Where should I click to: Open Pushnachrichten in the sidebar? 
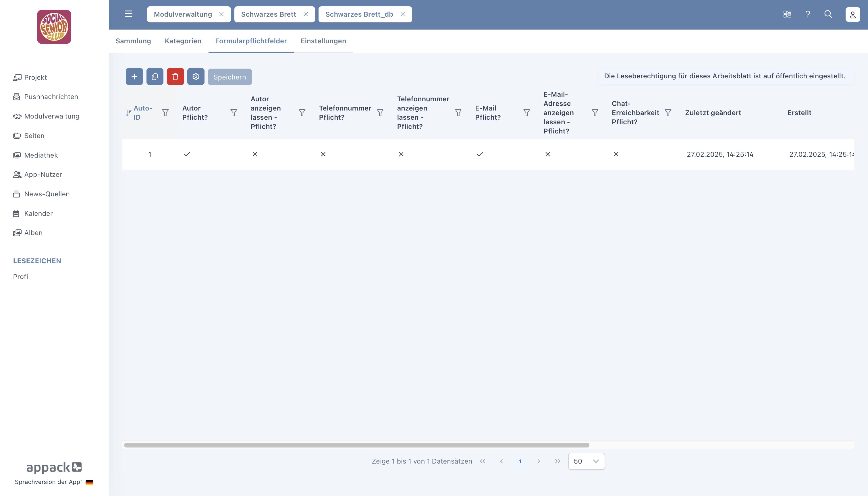(x=51, y=97)
